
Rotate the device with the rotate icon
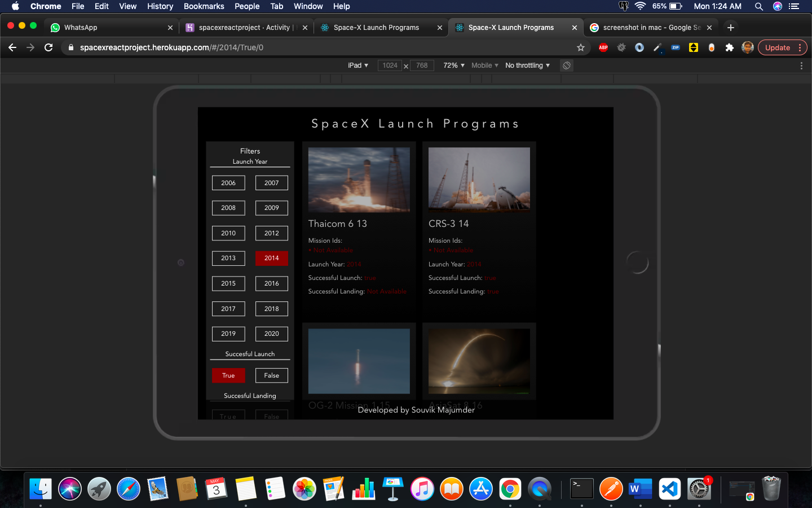click(567, 65)
